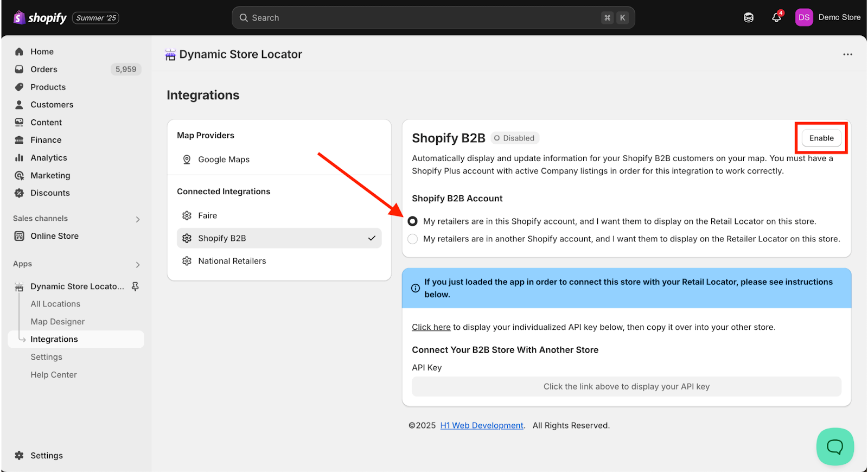Click the pin icon beside Dynamic Store Locator

click(136, 286)
